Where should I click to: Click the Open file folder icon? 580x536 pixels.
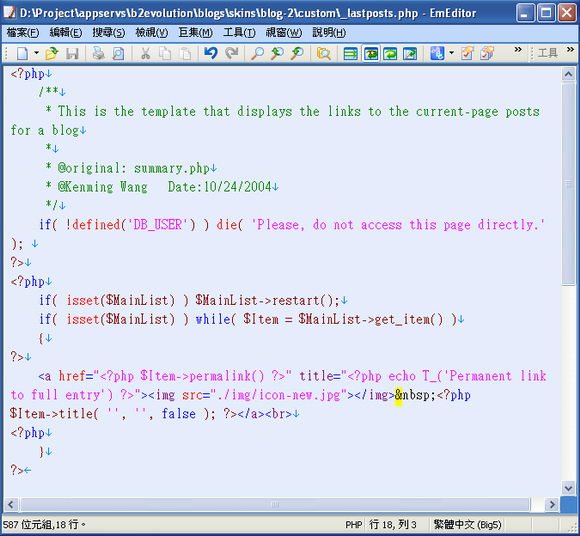pyautogui.click(x=51, y=54)
